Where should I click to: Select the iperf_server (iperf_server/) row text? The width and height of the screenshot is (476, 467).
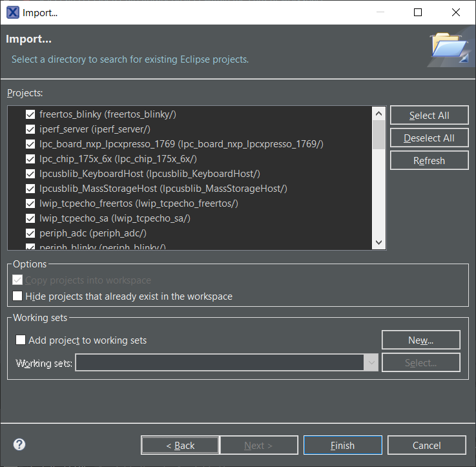(95, 129)
